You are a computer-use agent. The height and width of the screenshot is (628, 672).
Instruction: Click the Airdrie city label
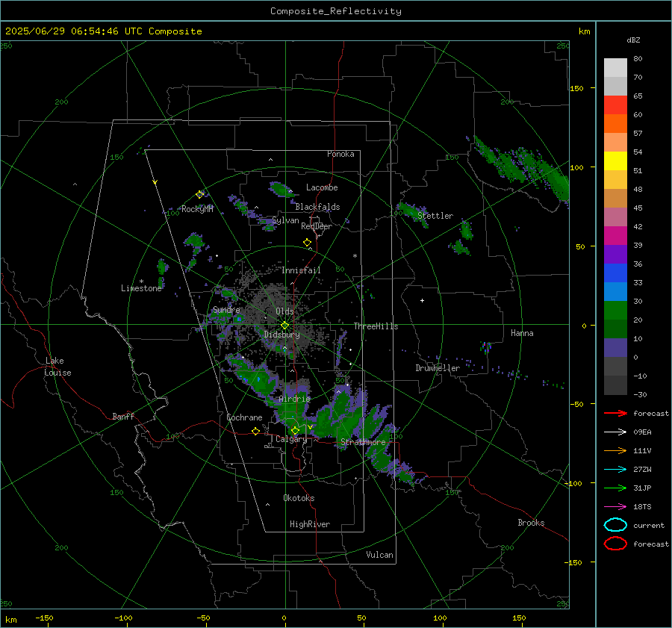(x=294, y=399)
